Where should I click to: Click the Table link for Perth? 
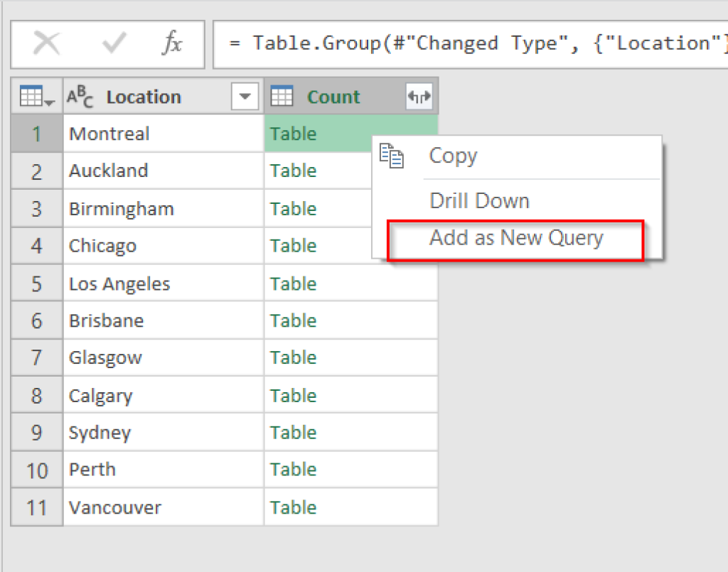pos(293,470)
